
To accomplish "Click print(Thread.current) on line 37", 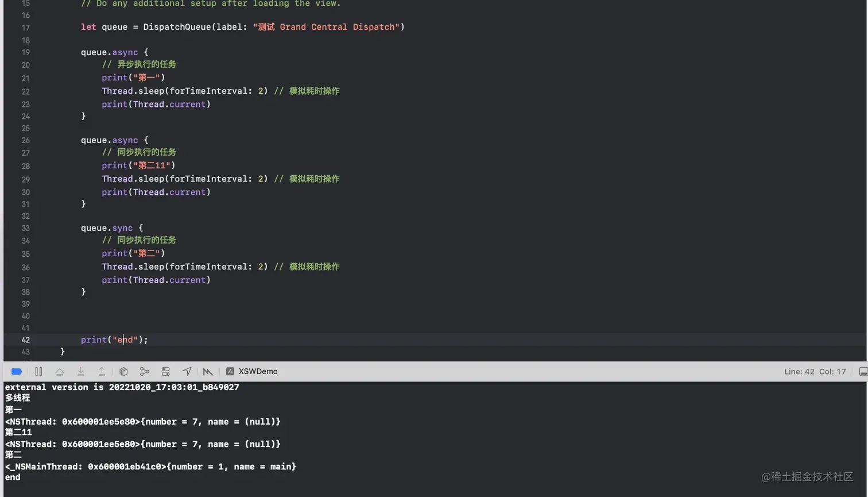I will [x=156, y=280].
